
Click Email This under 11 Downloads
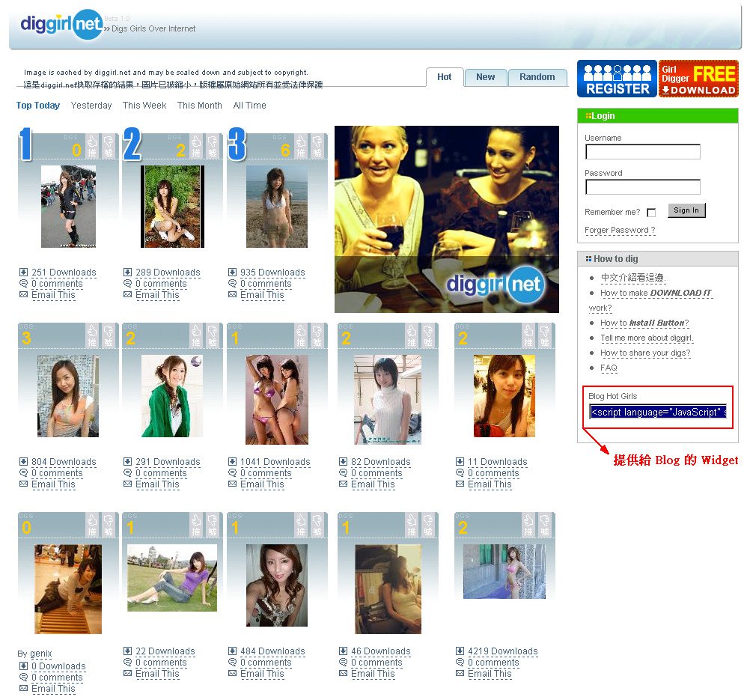tap(490, 484)
